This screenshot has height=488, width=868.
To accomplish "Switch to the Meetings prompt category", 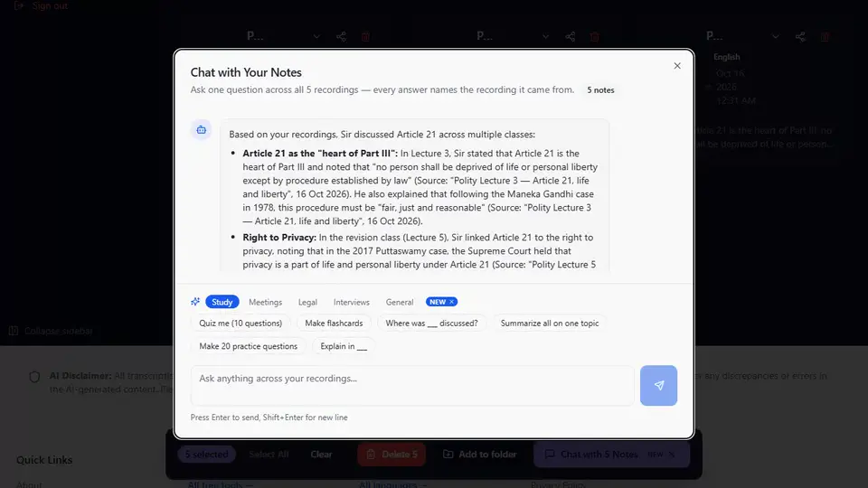I will click(265, 302).
